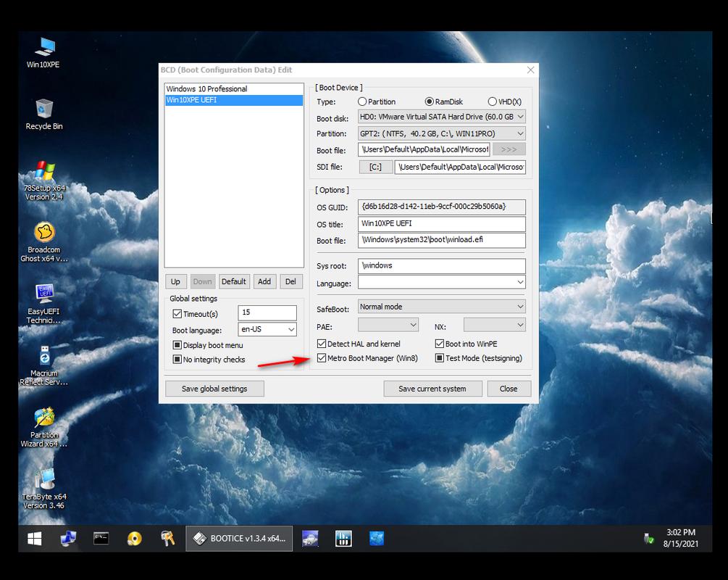Viewport: 728px width, 580px height.
Task: Open the Win10XPE desktop icon
Action: [x=43, y=53]
